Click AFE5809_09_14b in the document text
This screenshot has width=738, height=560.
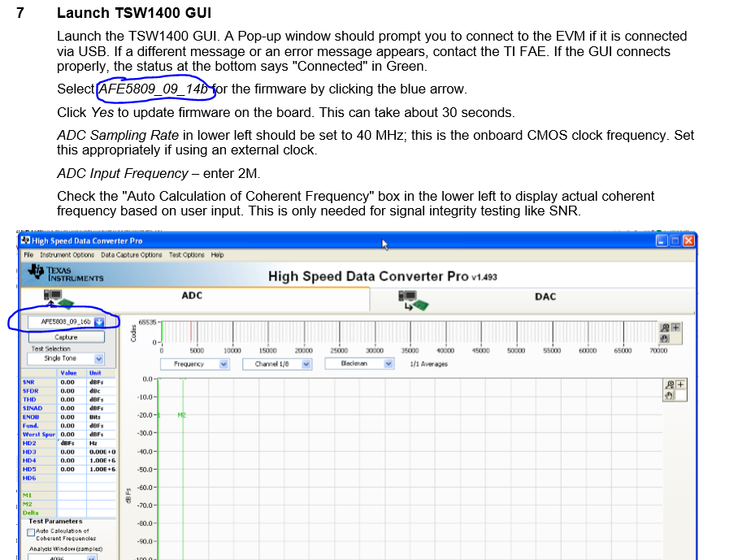coord(154,89)
